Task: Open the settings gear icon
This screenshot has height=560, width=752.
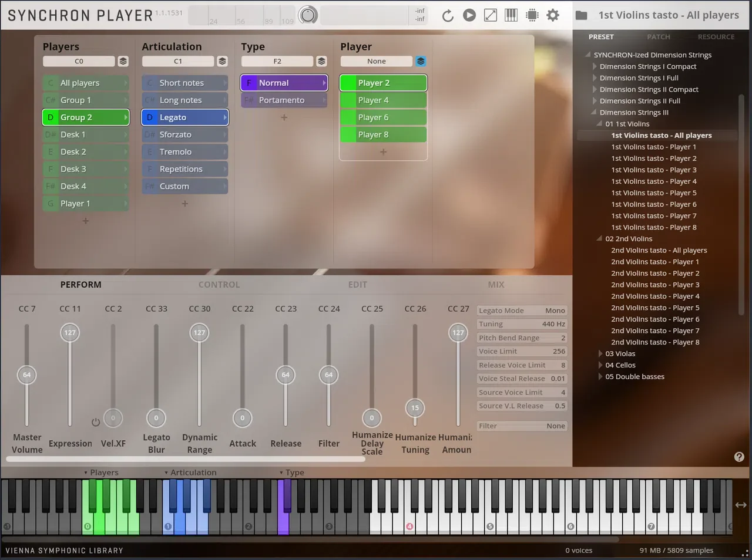Action: pyautogui.click(x=553, y=15)
